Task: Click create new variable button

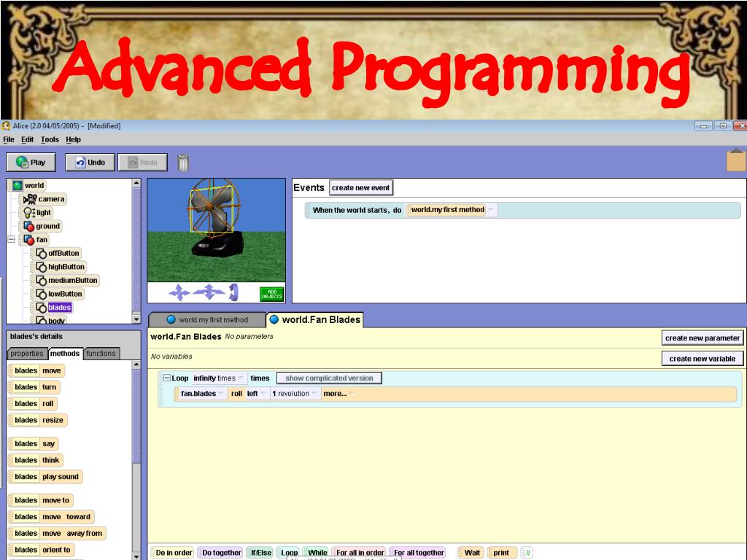Action: tap(703, 359)
